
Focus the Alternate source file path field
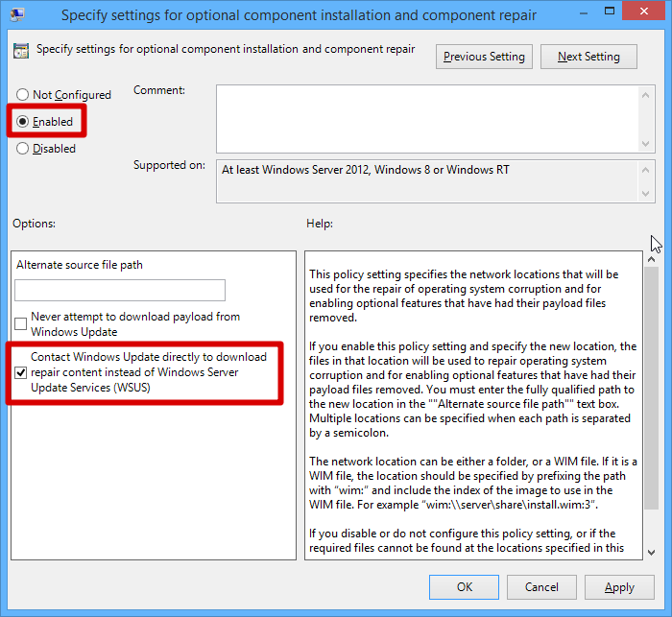click(120, 291)
